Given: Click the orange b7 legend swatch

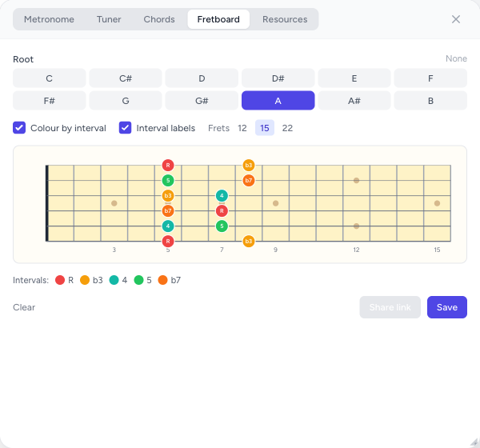Looking at the screenshot, I should (163, 280).
